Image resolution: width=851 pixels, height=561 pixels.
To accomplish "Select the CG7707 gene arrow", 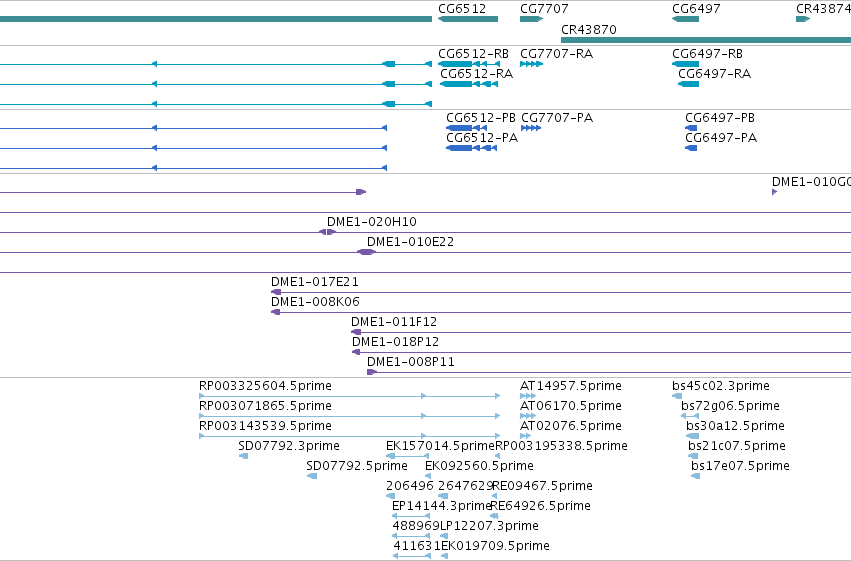I will (531, 19).
